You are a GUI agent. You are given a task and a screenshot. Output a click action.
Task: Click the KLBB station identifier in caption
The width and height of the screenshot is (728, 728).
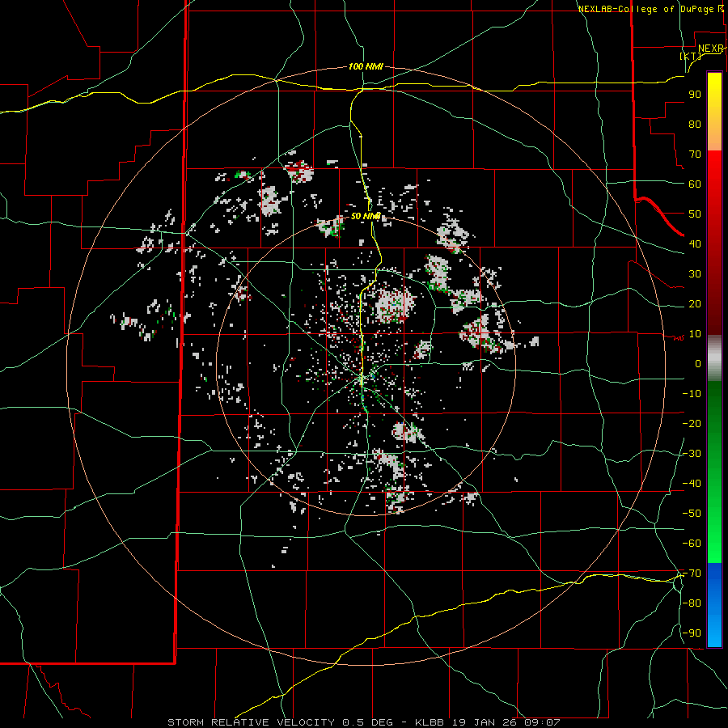(430, 722)
